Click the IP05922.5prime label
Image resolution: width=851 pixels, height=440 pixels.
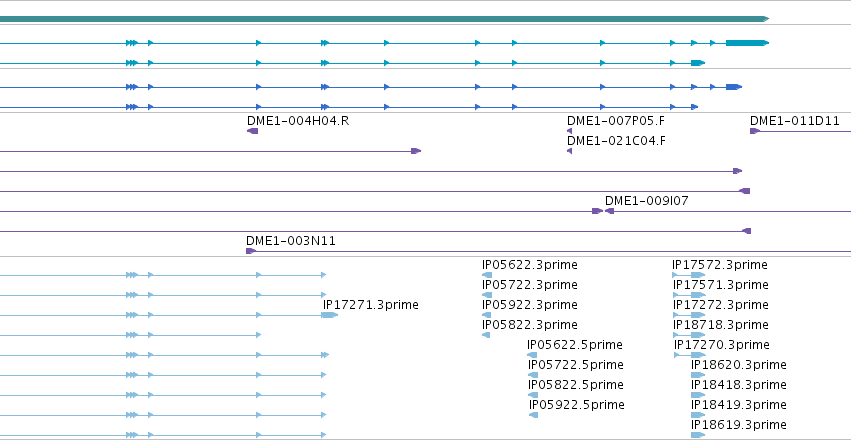(x=577, y=405)
